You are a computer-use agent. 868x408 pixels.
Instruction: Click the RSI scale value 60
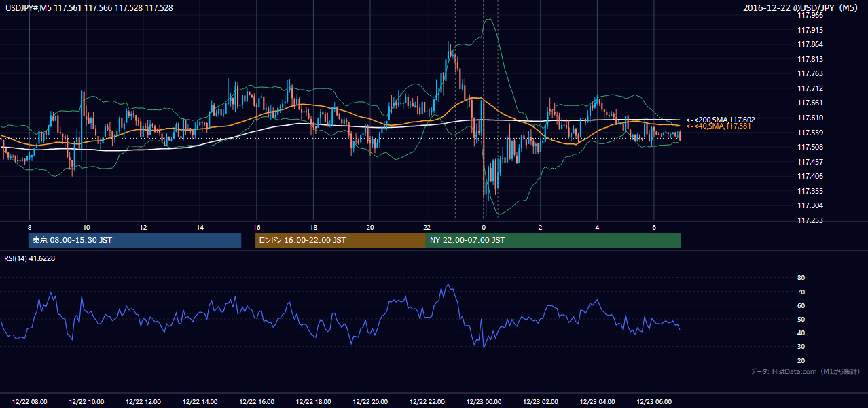point(801,305)
